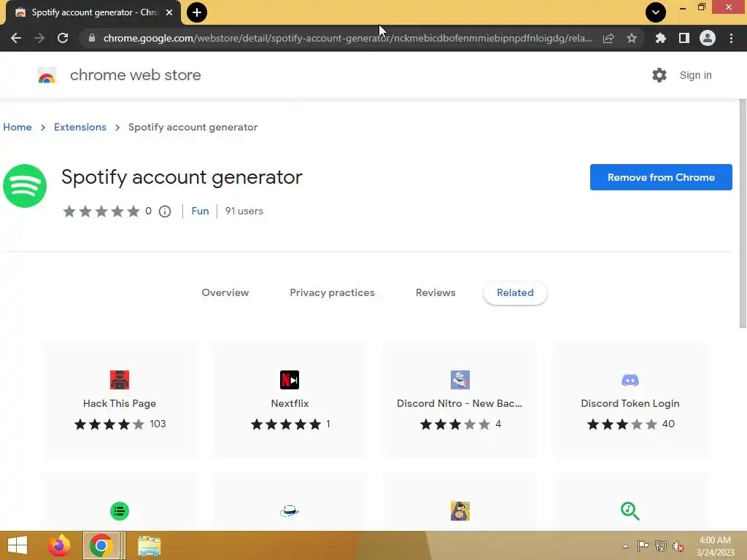The width and height of the screenshot is (747, 560).
Task: Click the page vertical scrollbar
Action: pos(743,214)
